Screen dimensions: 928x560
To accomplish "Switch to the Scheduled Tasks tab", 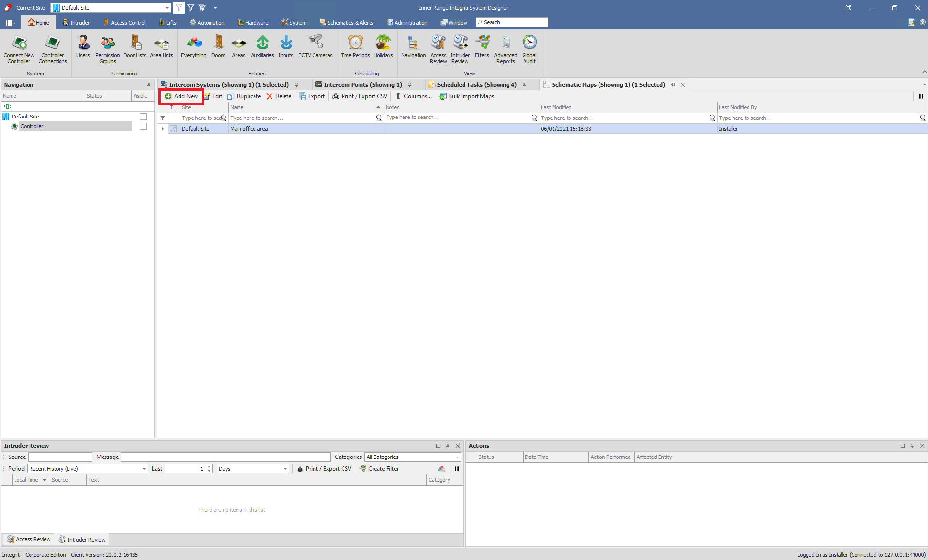I will tap(476, 85).
